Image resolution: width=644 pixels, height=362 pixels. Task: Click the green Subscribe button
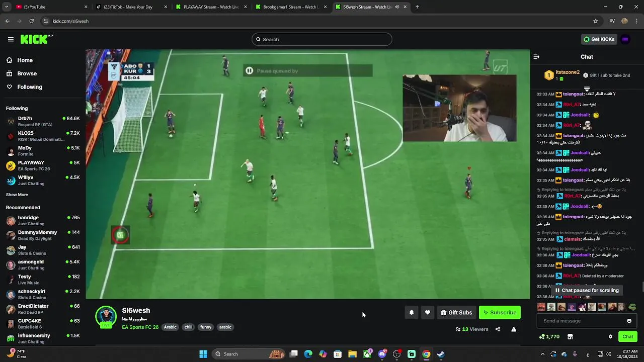(x=500, y=312)
